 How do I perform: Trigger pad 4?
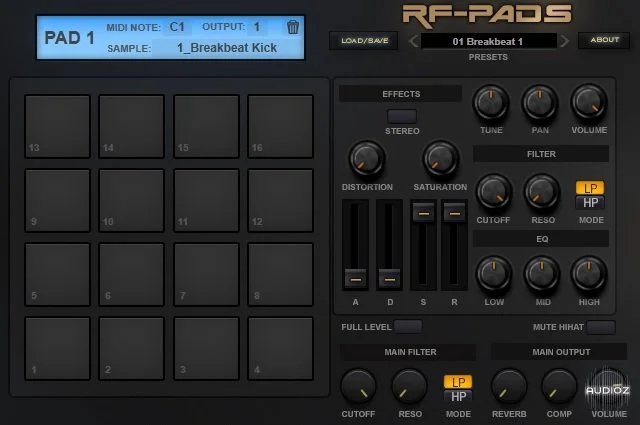(280, 348)
